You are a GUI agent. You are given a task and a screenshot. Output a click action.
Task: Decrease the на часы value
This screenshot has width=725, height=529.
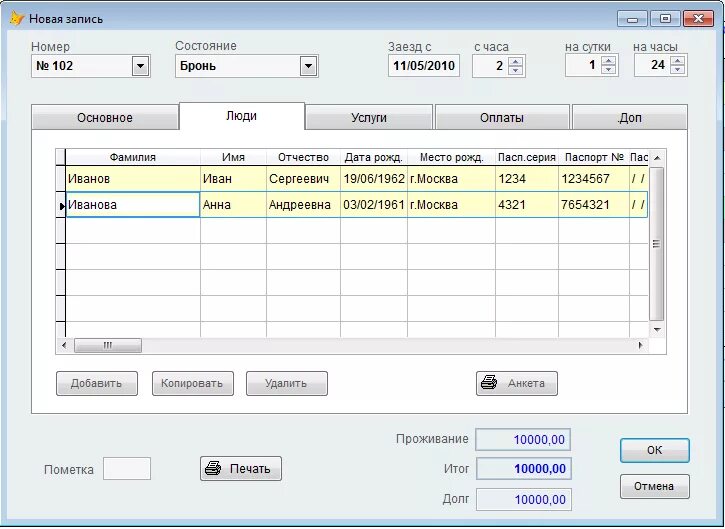coord(678,70)
